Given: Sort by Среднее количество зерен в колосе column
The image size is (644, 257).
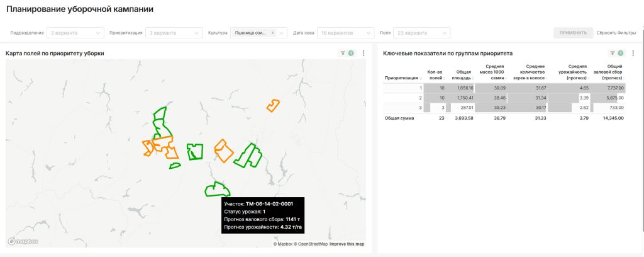Looking at the screenshot, I should pyautogui.click(x=531, y=72).
